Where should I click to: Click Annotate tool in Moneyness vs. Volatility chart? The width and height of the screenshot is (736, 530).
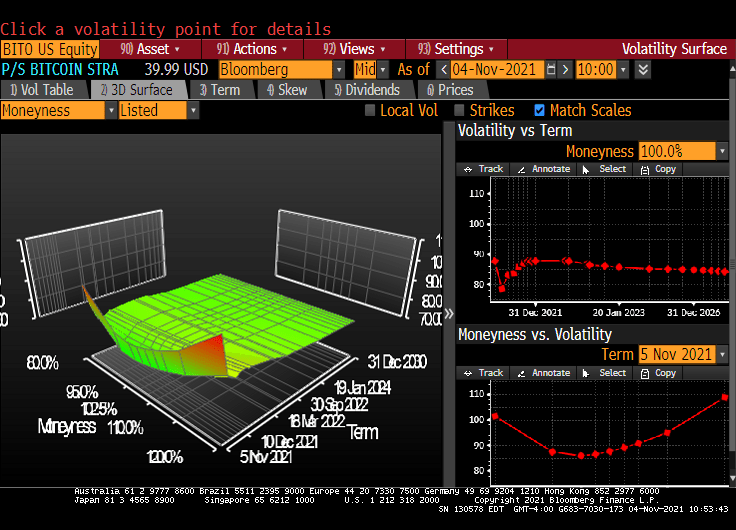(542, 373)
